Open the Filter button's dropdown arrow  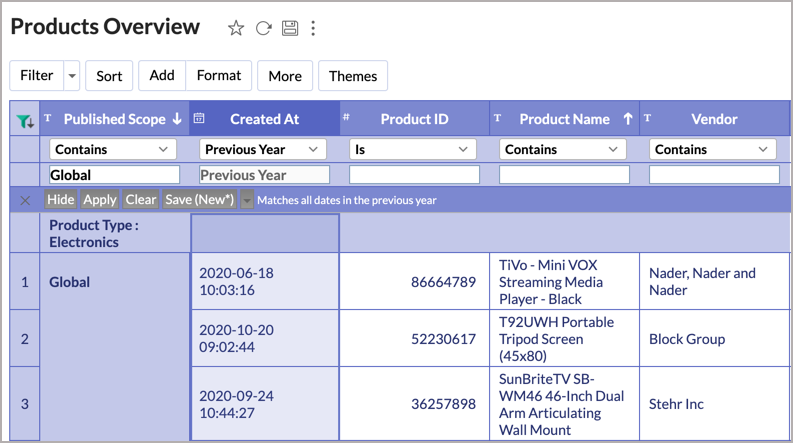[x=71, y=76]
